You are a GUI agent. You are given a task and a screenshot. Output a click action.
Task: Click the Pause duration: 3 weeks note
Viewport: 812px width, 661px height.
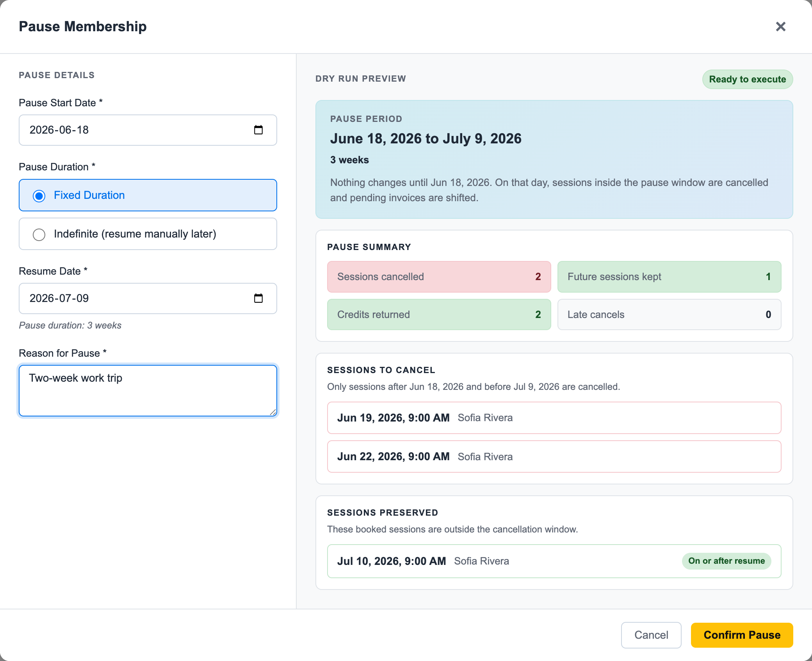tap(70, 325)
